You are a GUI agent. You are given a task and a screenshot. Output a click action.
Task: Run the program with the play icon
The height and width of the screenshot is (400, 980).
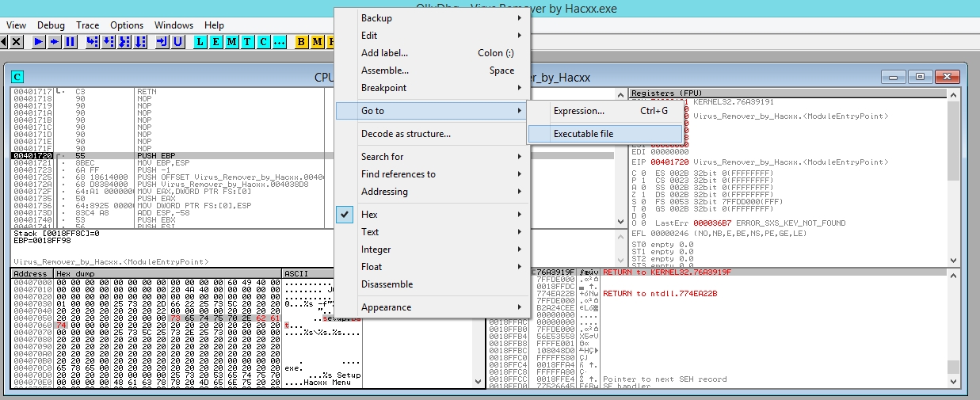tap(39, 41)
